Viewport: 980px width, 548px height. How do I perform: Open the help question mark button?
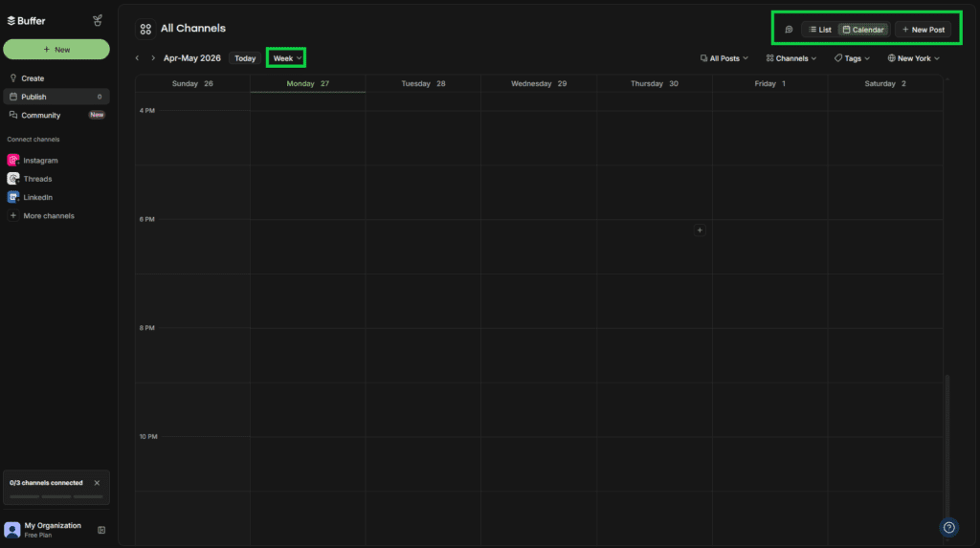coord(948,527)
